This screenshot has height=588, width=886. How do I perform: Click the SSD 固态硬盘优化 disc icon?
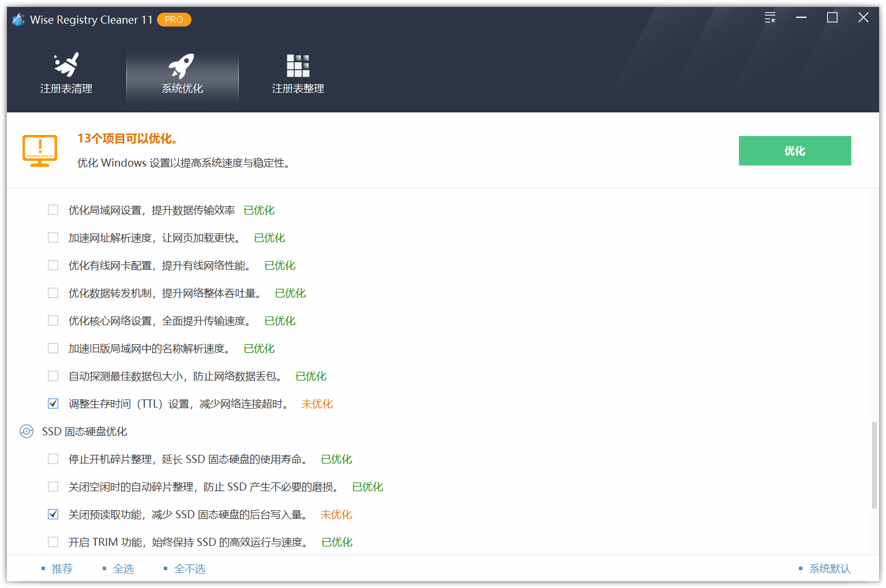pyautogui.click(x=27, y=431)
